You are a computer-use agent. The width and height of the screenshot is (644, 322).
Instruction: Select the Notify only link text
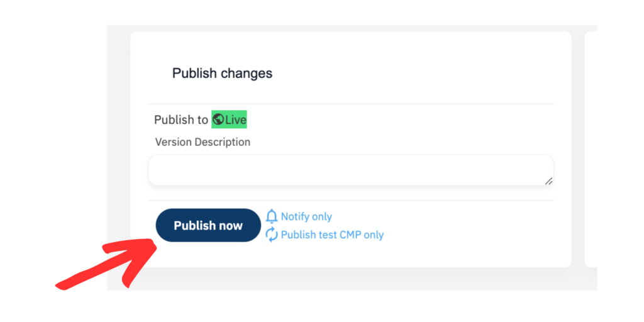point(306,216)
